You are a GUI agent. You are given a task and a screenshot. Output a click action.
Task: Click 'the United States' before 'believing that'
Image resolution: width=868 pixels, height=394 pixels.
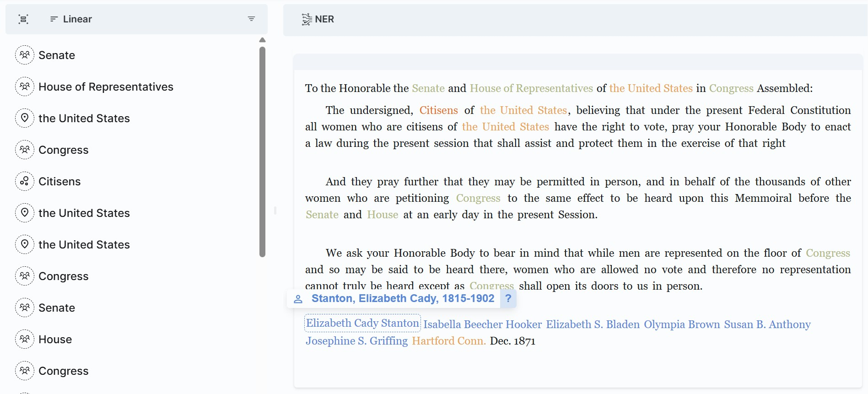(523, 110)
